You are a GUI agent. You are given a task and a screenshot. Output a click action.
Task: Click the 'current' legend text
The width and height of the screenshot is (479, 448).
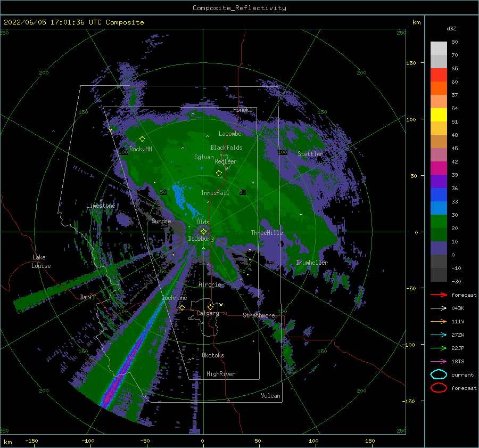click(x=462, y=374)
